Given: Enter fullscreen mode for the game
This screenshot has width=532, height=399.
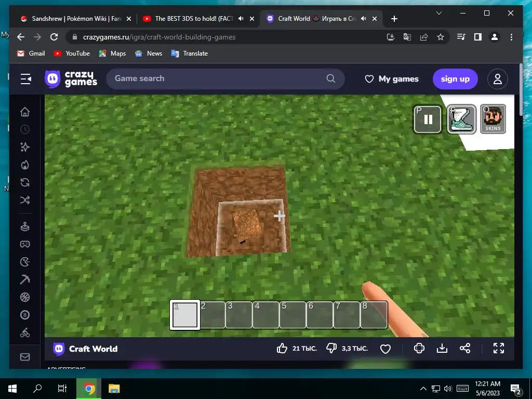Looking at the screenshot, I should point(498,348).
